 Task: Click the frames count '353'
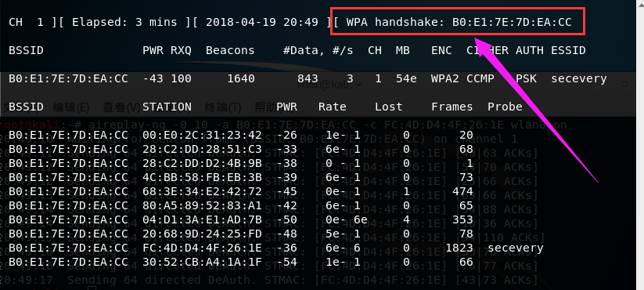coord(462,219)
